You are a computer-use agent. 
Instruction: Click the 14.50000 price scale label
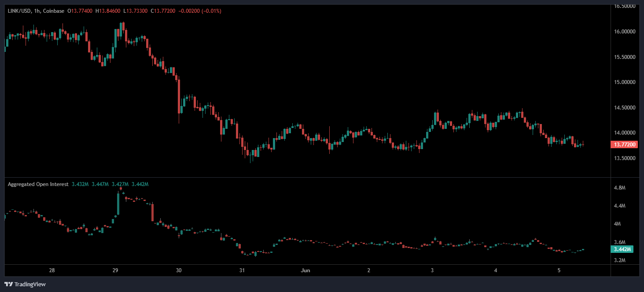[625, 108]
